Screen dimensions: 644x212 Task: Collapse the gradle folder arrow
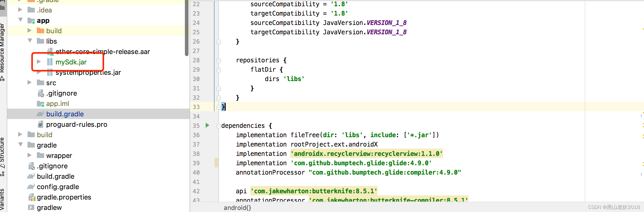20,145
